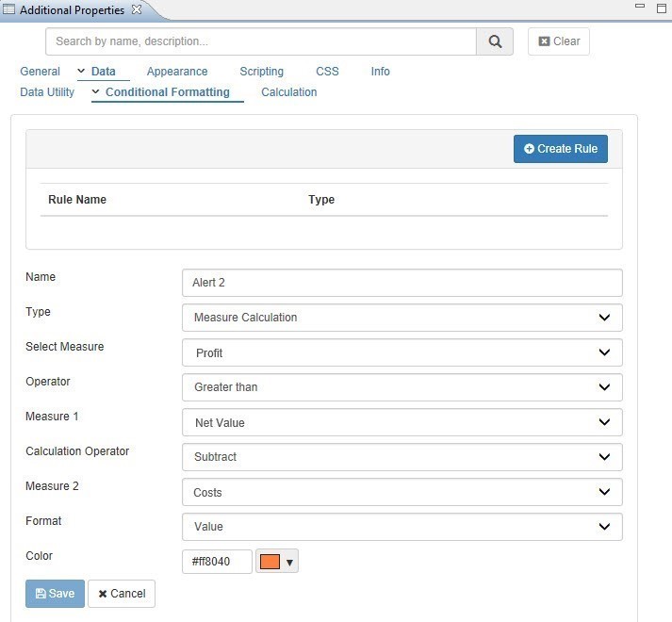
Task: Open the orange color swatch picker
Action: [277, 562]
